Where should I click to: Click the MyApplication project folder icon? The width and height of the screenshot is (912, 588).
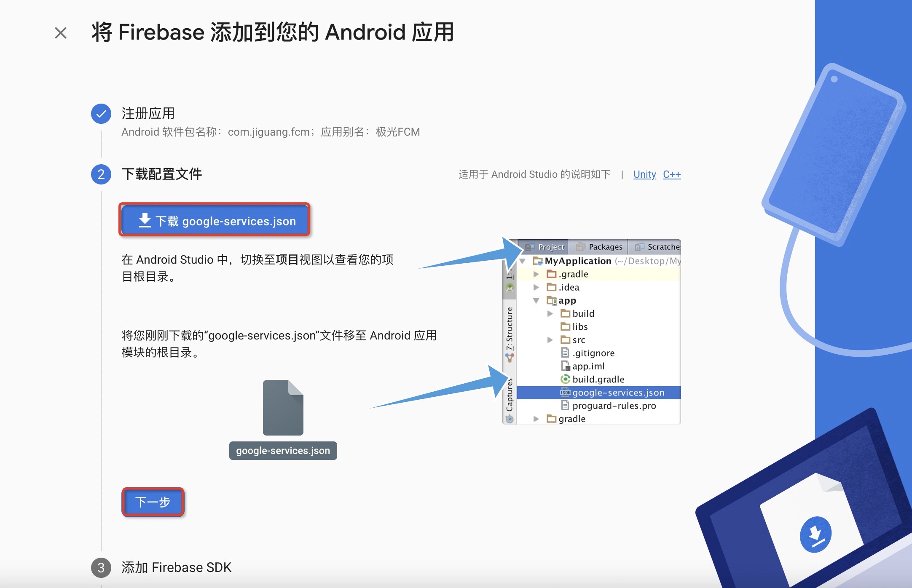[538, 261]
